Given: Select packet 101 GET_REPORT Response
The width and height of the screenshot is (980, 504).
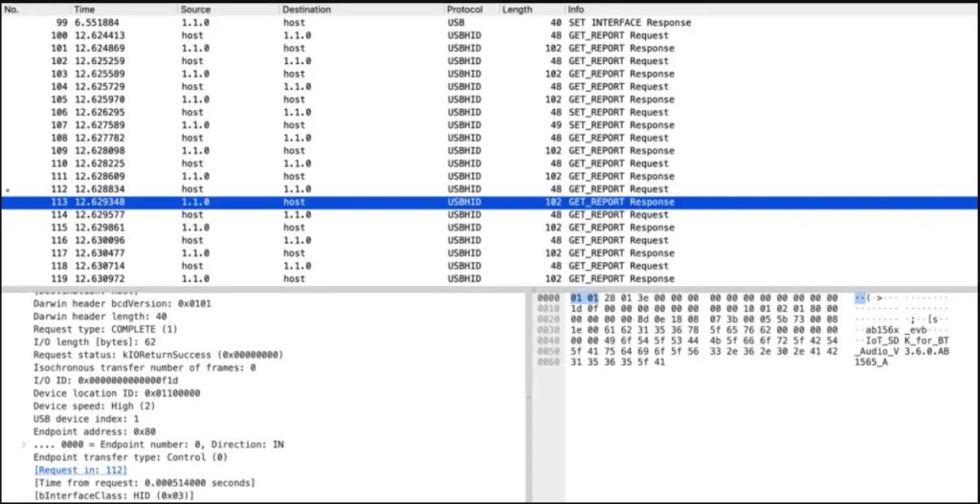Looking at the screenshot, I should [x=489, y=48].
